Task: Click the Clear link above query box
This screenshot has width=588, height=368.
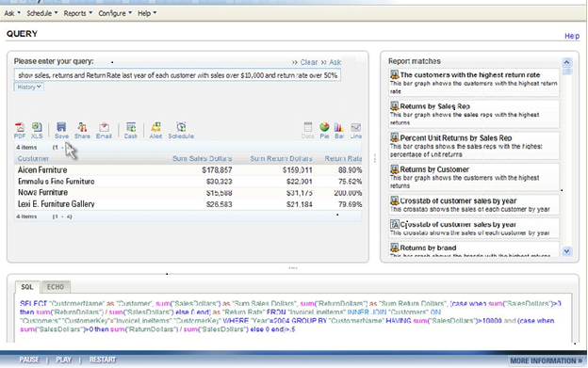Action: (309, 62)
